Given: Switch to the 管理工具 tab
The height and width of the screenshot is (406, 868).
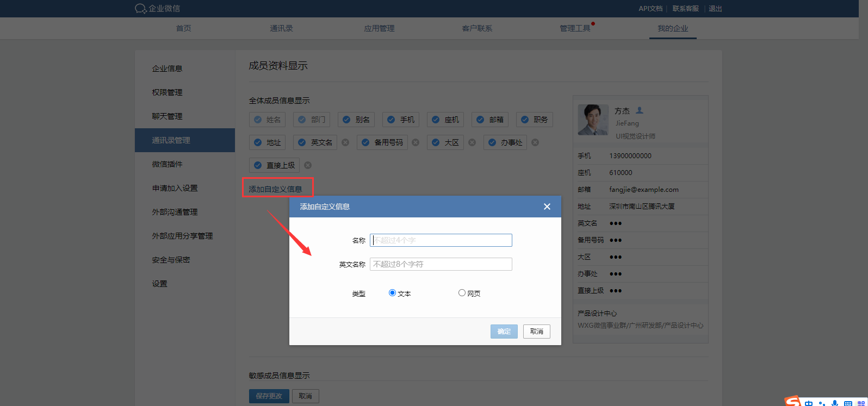Looking at the screenshot, I should pos(575,28).
